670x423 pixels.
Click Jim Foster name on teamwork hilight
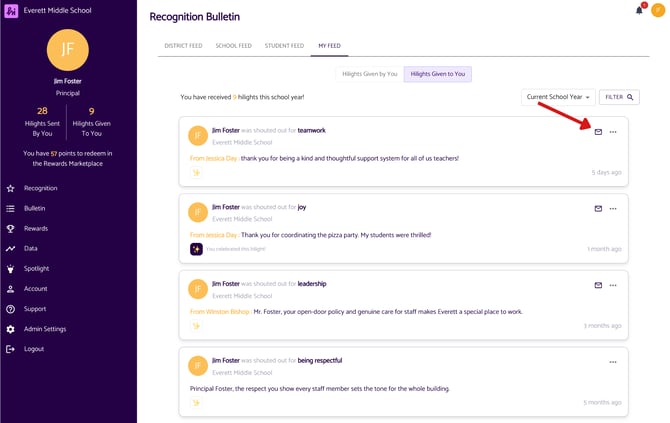(x=226, y=130)
